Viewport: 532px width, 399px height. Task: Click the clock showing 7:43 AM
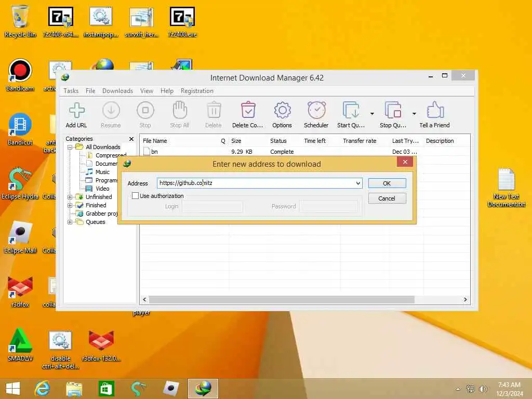[509, 385]
